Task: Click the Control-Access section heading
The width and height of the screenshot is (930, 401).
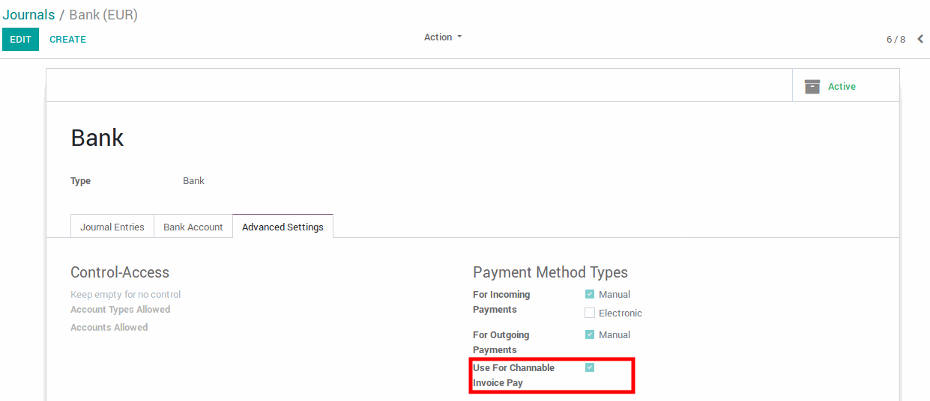Action: [120, 272]
